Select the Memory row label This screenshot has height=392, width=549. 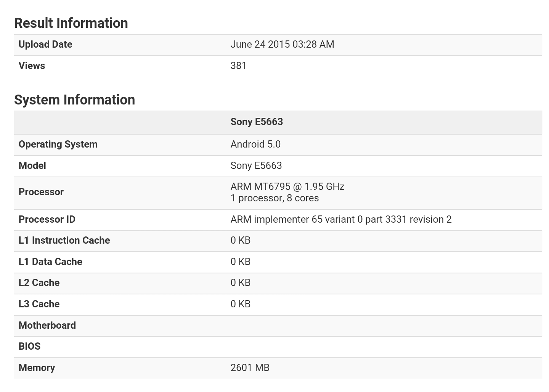click(37, 368)
